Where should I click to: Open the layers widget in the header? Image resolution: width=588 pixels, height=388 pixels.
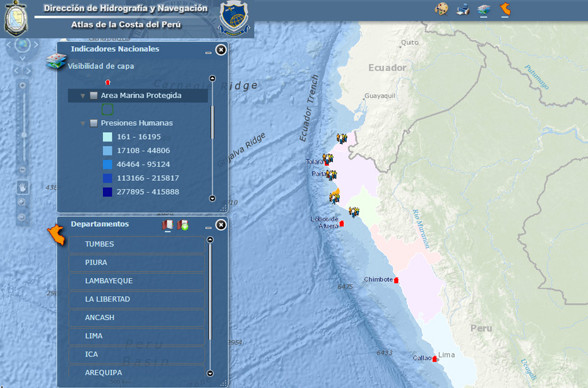click(x=484, y=9)
